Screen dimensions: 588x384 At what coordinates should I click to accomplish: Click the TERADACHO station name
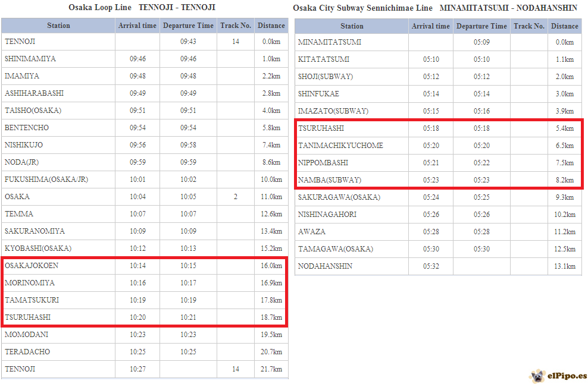27,352
